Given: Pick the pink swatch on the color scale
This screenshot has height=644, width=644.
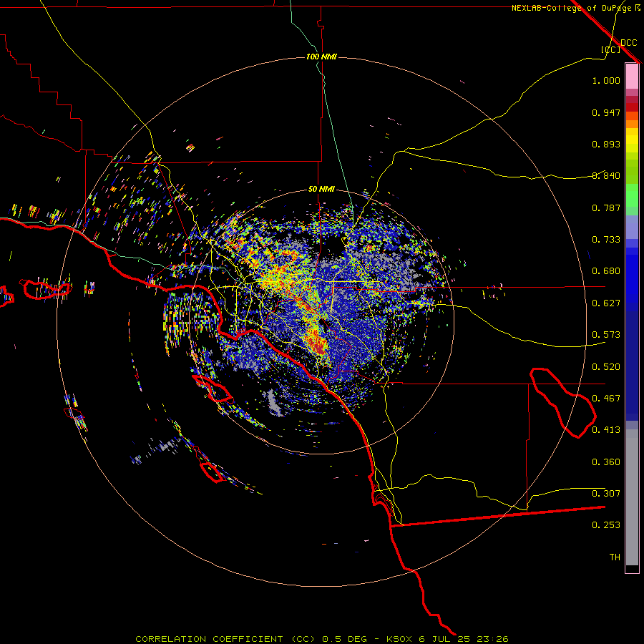Looking at the screenshot, I should [x=632, y=77].
